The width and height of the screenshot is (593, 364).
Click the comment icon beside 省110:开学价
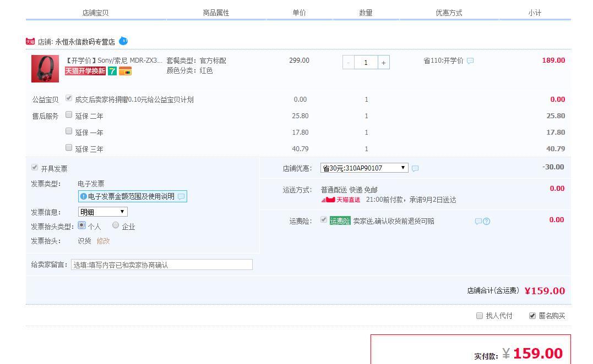pos(470,61)
